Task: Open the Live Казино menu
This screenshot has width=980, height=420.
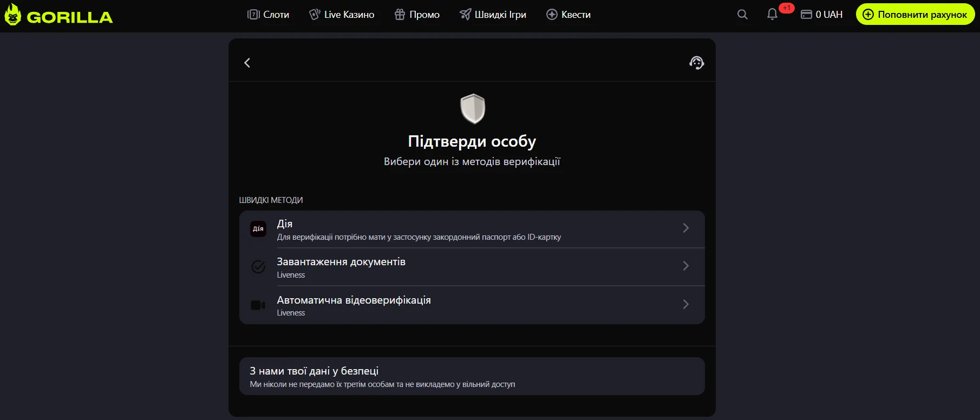Action: (342, 15)
